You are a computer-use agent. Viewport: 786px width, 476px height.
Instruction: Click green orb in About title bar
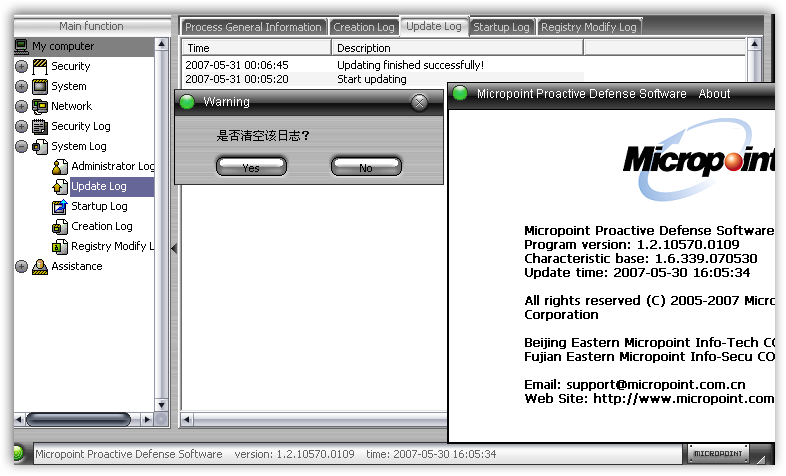(x=460, y=93)
